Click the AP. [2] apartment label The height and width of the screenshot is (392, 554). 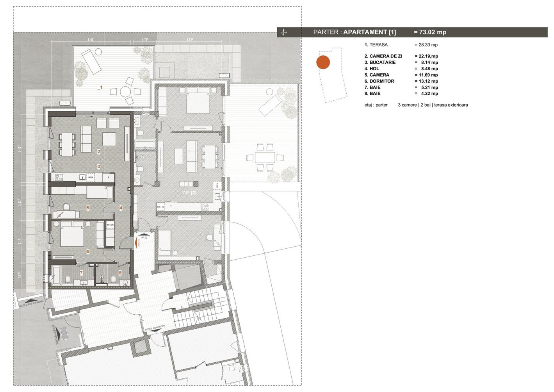pos(189,193)
